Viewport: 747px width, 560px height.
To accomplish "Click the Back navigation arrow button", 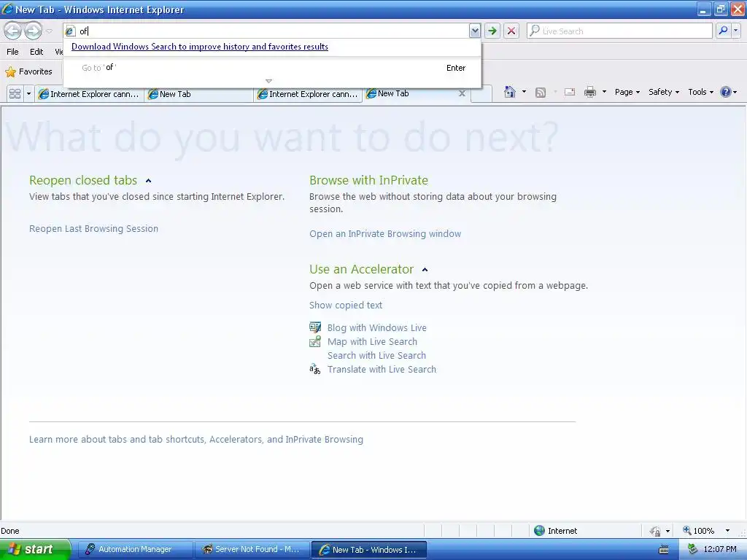I will (13, 31).
